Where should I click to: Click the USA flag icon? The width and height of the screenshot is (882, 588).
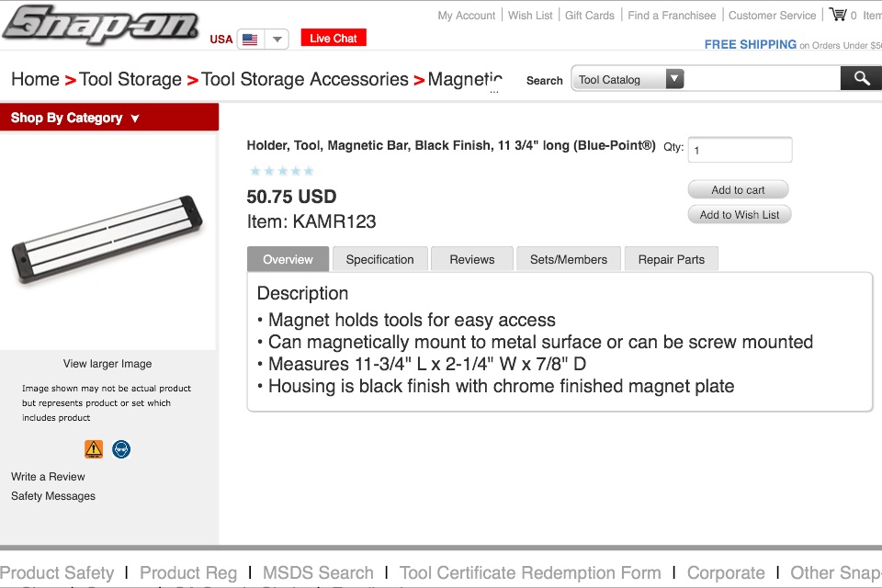coord(250,40)
